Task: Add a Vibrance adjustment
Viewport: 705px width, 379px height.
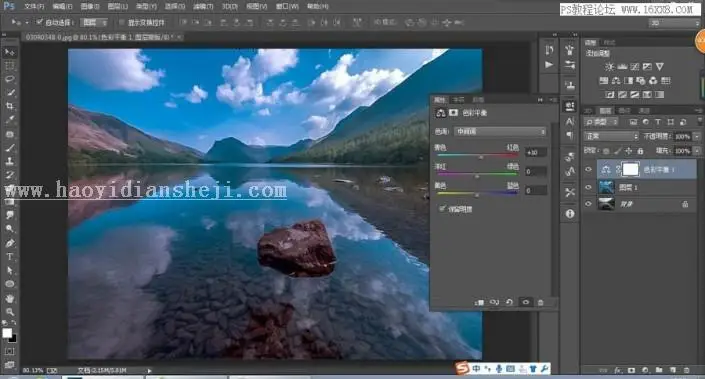Action: 659,67
